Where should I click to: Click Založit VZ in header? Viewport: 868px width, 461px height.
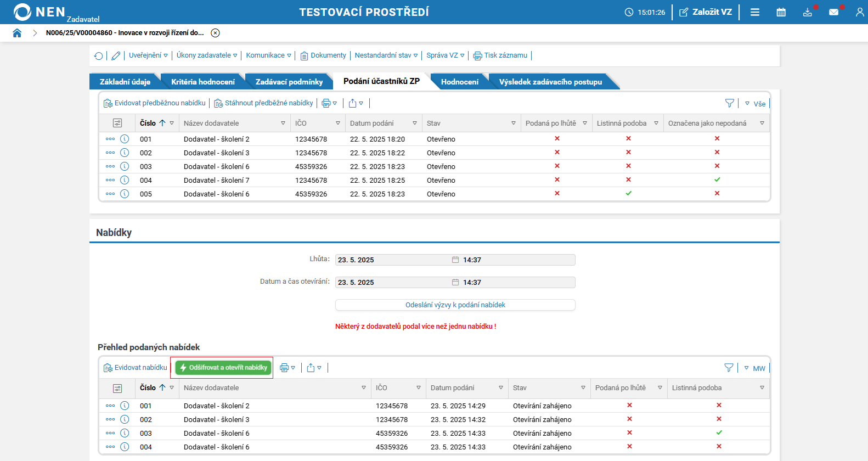706,12
